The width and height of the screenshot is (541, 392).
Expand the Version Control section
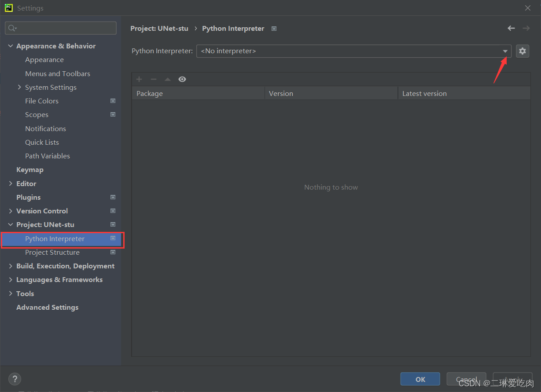[x=11, y=211]
